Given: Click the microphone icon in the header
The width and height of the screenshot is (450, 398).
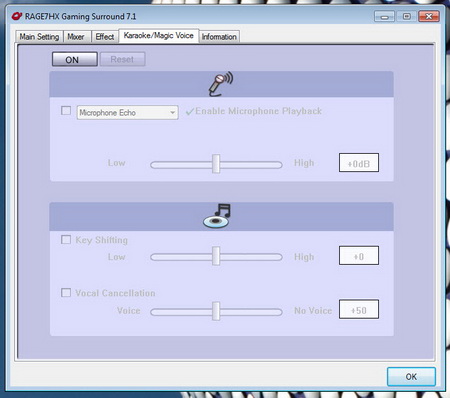Looking at the screenshot, I should (x=221, y=84).
